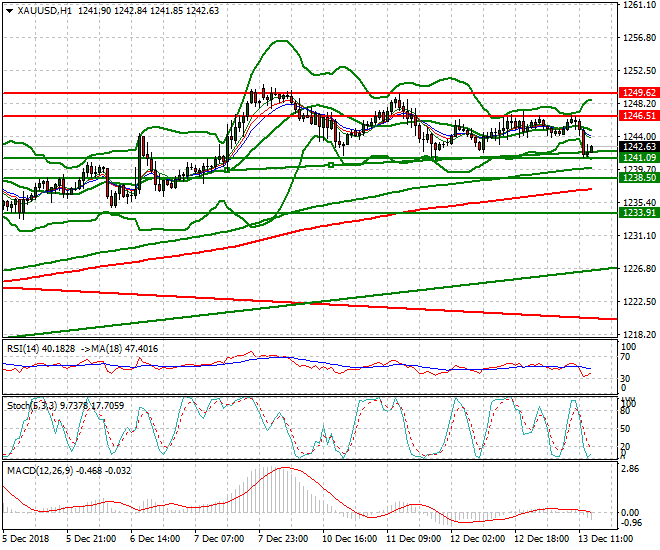Image resolution: width=660 pixels, height=550 pixels.
Task: Select the 1246.51 red resistance price label
Action: tap(639, 116)
